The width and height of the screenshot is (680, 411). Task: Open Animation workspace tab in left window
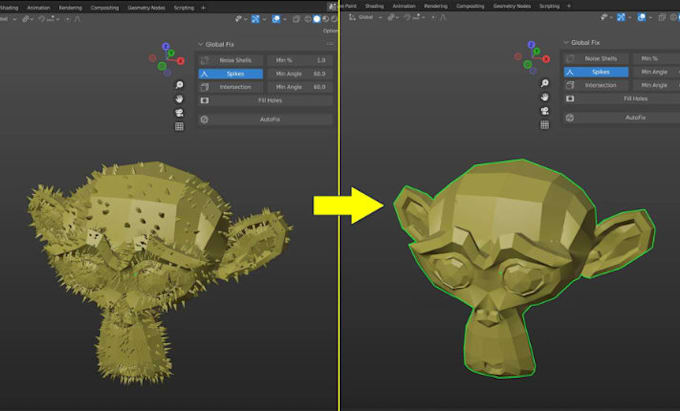click(x=39, y=8)
